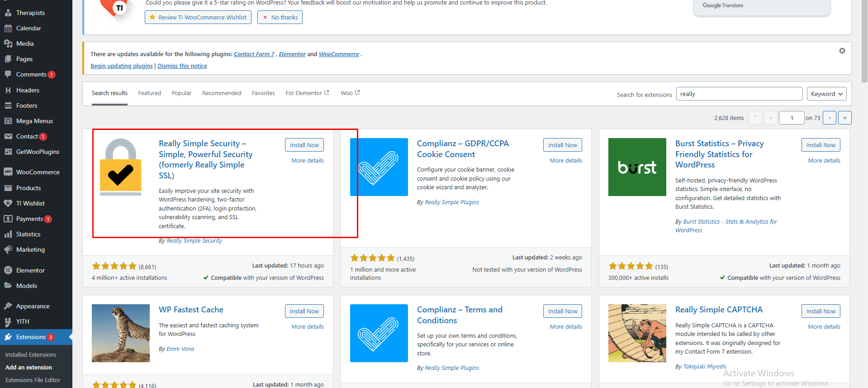Click the Products sidebar icon
The height and width of the screenshot is (388, 868).
[8, 188]
